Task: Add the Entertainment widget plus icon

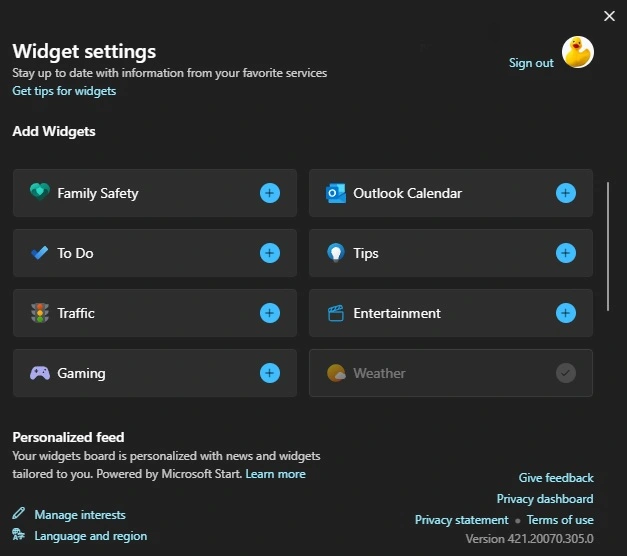Action: pos(566,313)
